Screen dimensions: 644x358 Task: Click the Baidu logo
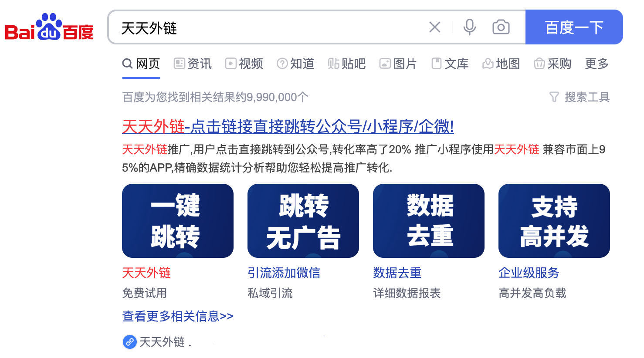tap(49, 27)
